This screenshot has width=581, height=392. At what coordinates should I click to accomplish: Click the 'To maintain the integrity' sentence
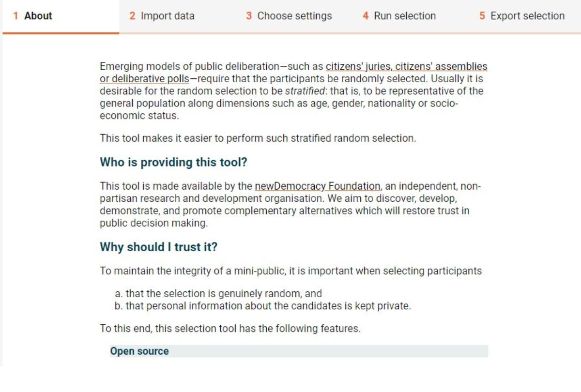(x=291, y=271)
